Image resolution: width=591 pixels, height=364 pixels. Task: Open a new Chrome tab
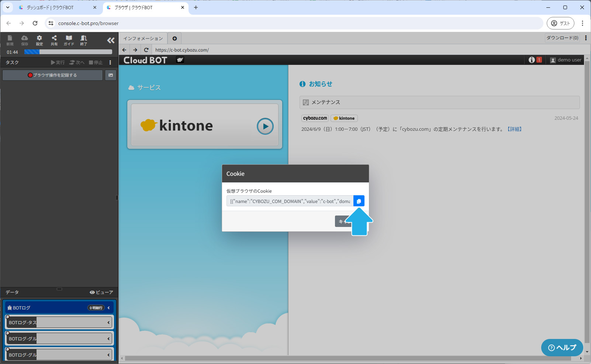[x=196, y=7]
